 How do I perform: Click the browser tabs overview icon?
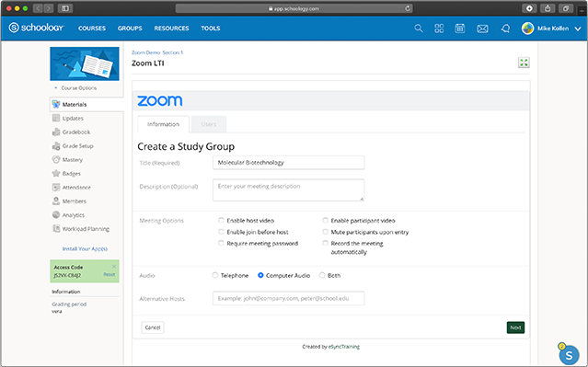(566, 8)
